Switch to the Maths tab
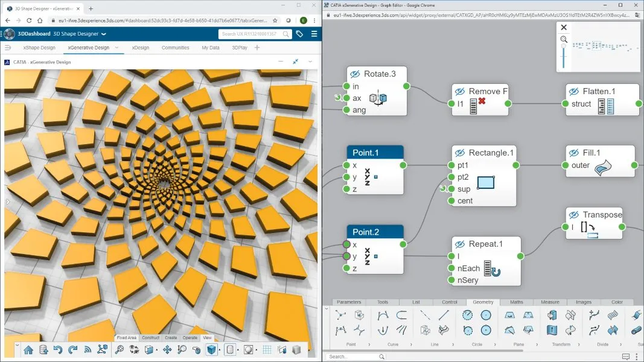This screenshot has height=362, width=644. (516, 302)
